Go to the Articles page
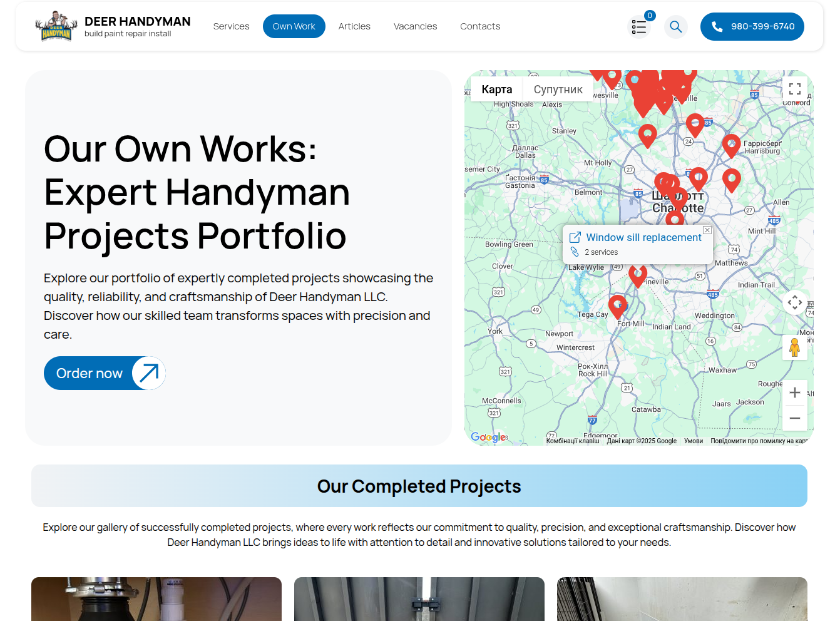 (x=354, y=26)
